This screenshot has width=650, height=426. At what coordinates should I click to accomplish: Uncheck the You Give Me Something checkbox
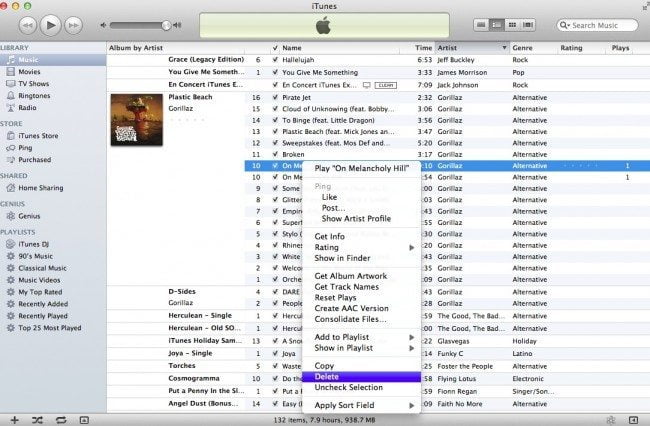275,72
